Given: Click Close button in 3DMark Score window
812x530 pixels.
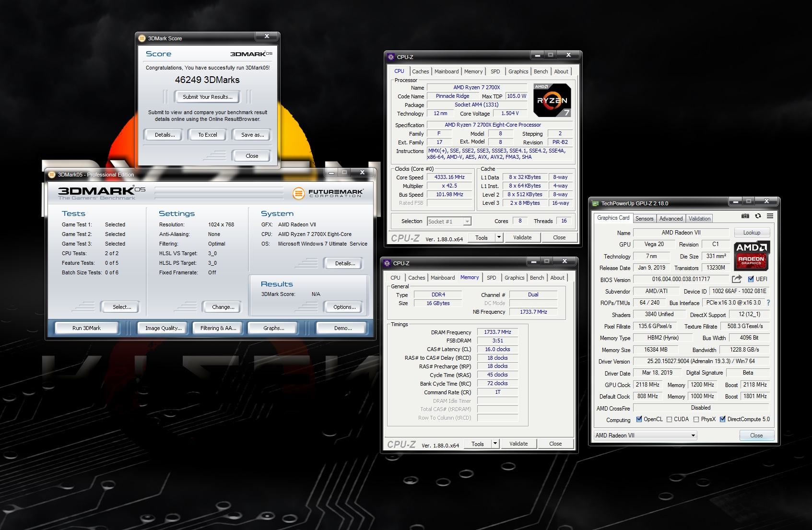Looking at the screenshot, I should tap(252, 156).
